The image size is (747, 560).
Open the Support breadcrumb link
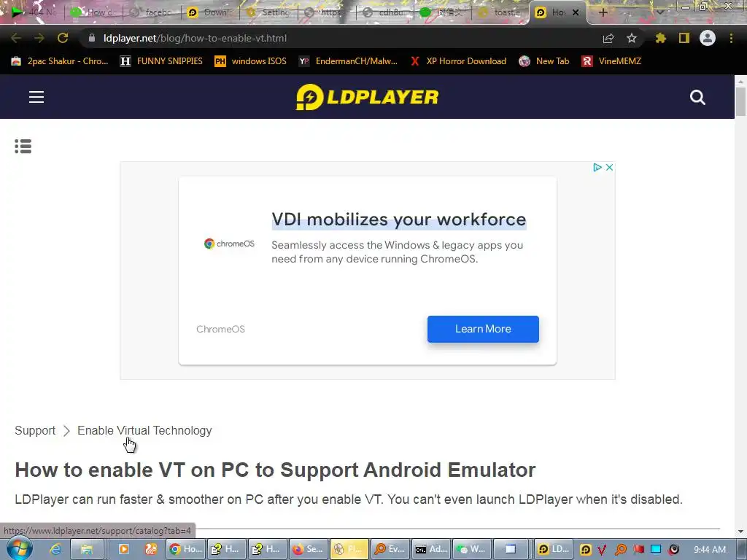pyautogui.click(x=35, y=430)
